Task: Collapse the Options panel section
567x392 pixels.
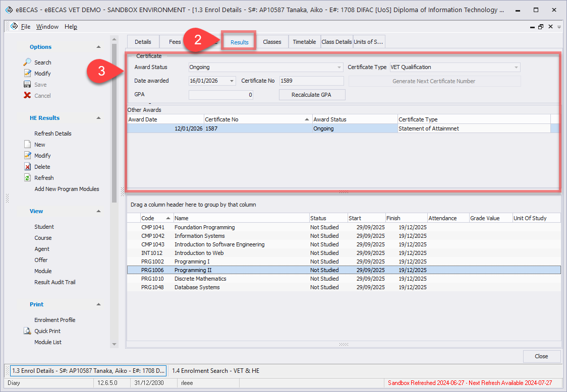Action: (98, 47)
